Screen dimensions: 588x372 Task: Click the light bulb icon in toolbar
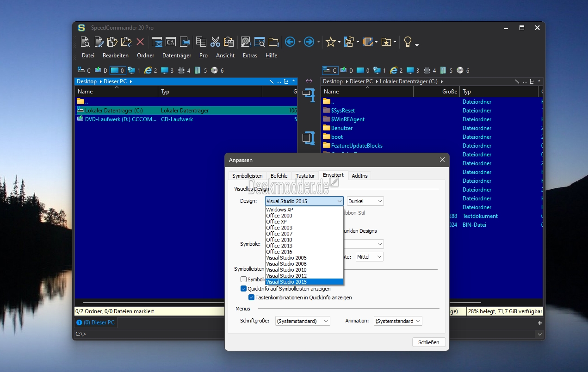408,42
